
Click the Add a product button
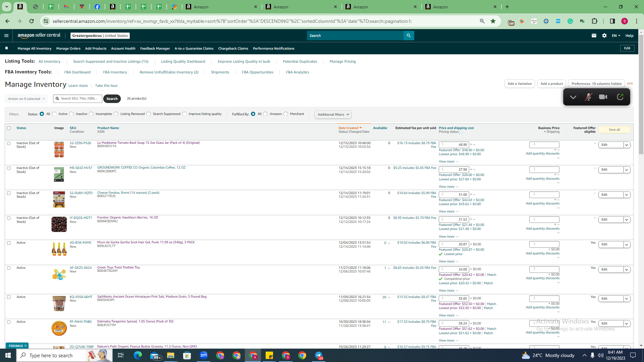pyautogui.click(x=552, y=84)
